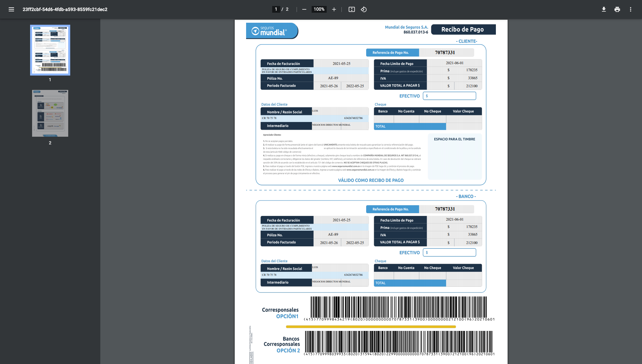Click the current page number field
The height and width of the screenshot is (364, 642).
[276, 9]
